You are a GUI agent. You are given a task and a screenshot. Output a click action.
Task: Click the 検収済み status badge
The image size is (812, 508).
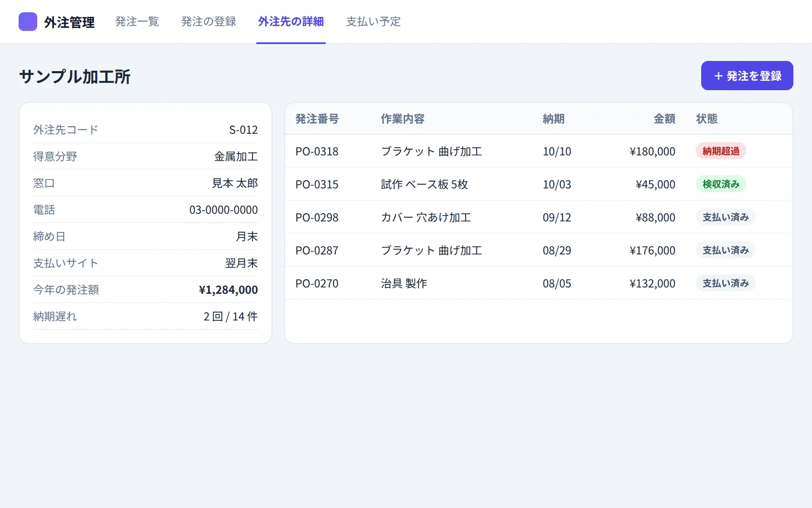point(721,184)
